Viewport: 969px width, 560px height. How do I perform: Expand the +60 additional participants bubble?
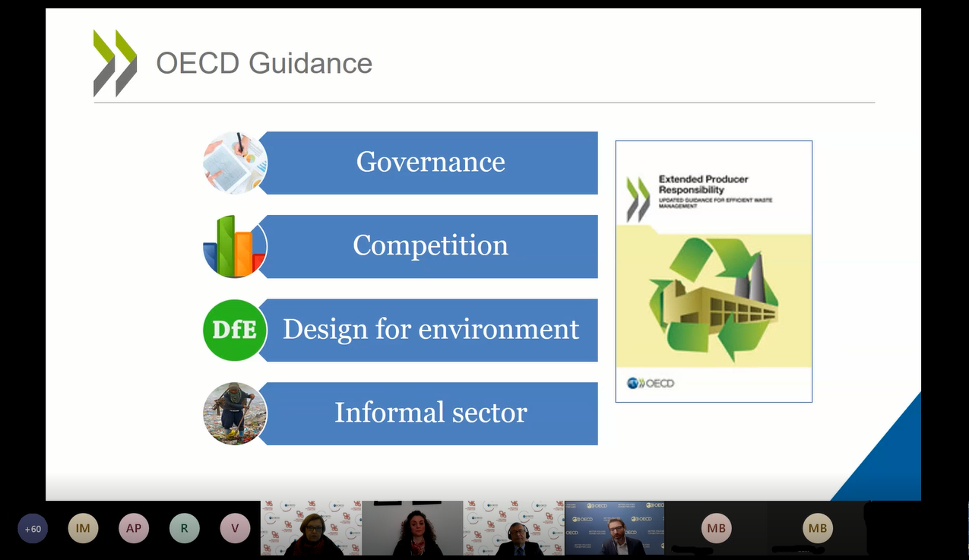click(x=33, y=529)
